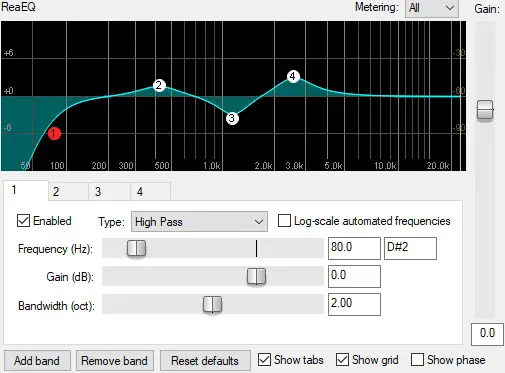Click the 5.0k frequency label on graph
The height and width of the screenshot is (373, 505).
(333, 166)
